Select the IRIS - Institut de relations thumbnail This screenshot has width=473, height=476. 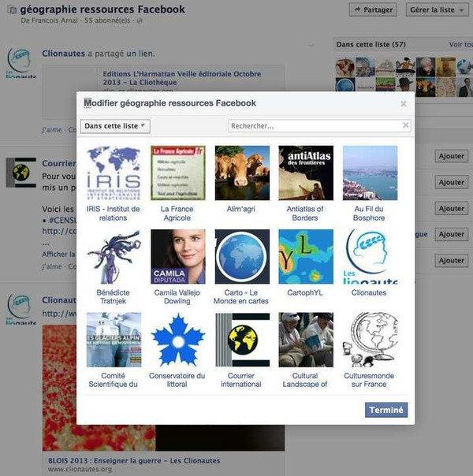[114, 173]
